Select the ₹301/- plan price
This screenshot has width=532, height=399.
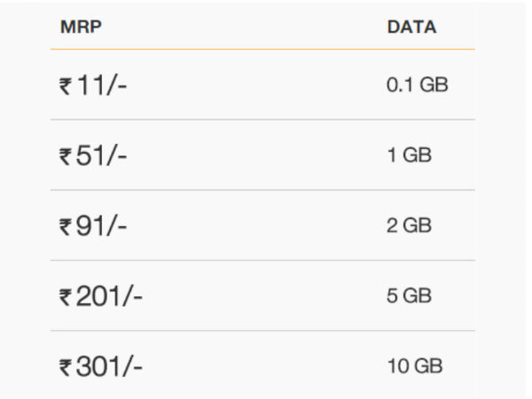tap(101, 367)
